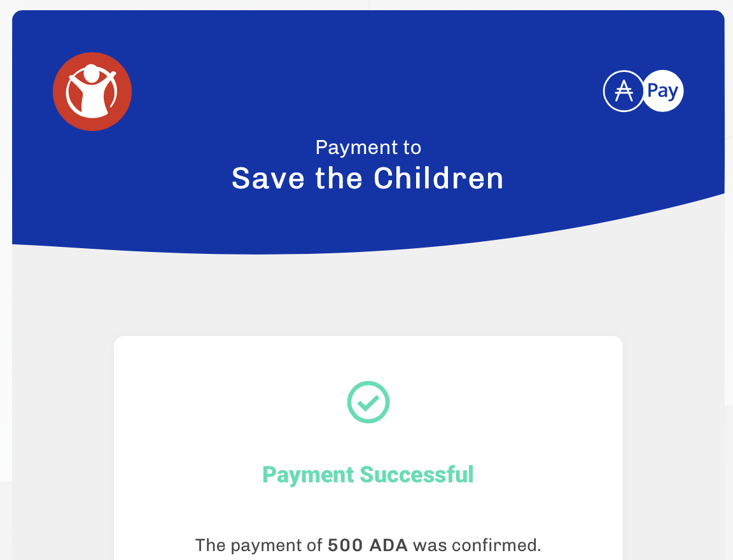Click the bold "500 ADA" amount

368,545
